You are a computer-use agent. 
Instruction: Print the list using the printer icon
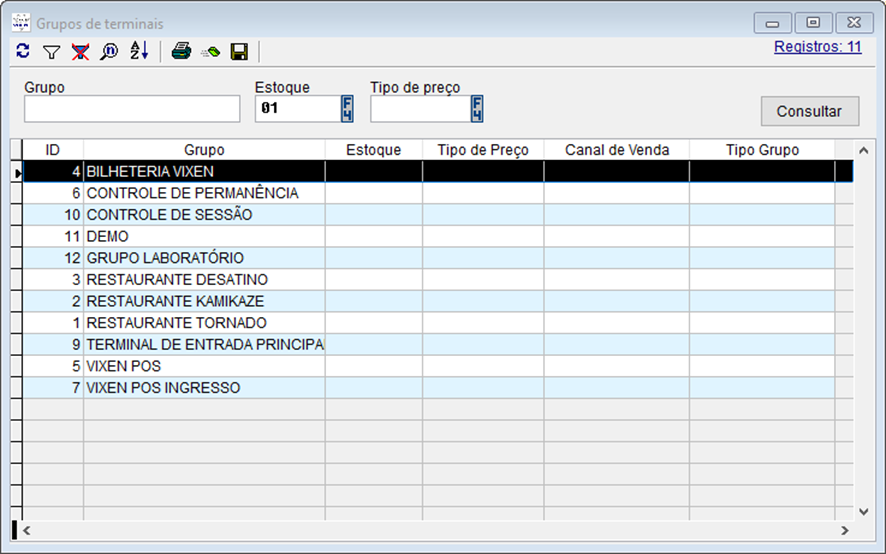click(181, 51)
